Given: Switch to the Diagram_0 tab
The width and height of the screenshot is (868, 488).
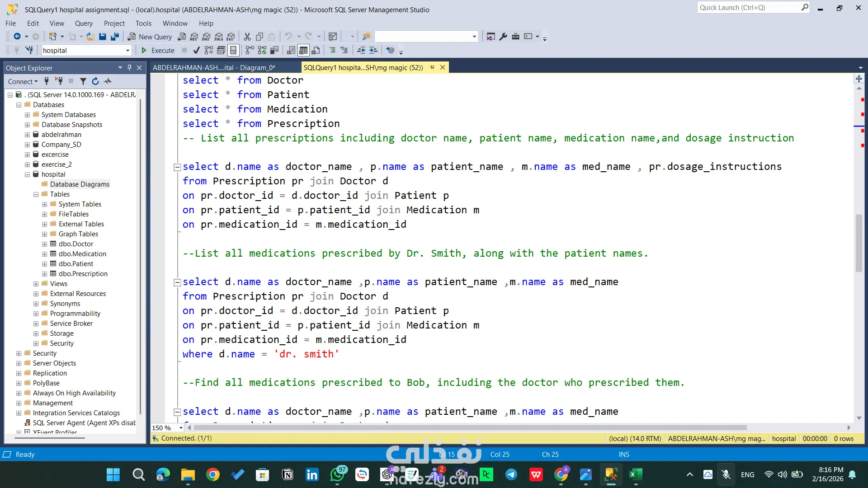Looking at the screenshot, I should coord(214,68).
